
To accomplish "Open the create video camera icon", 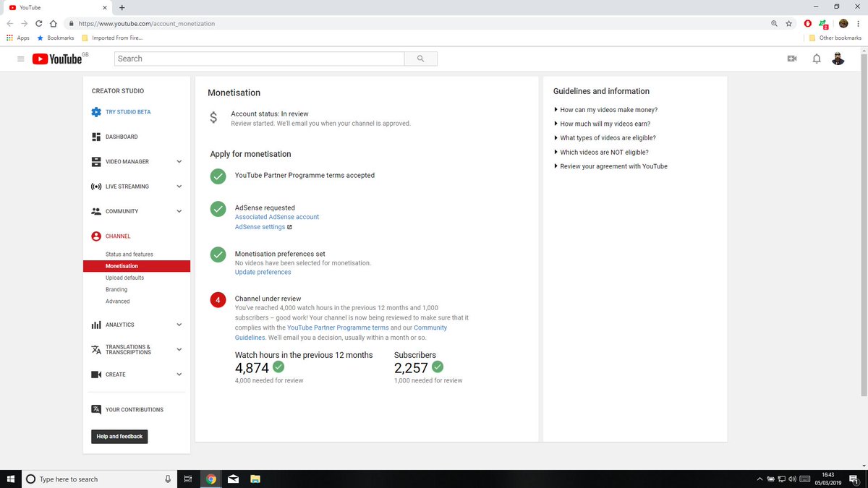I will tap(792, 59).
